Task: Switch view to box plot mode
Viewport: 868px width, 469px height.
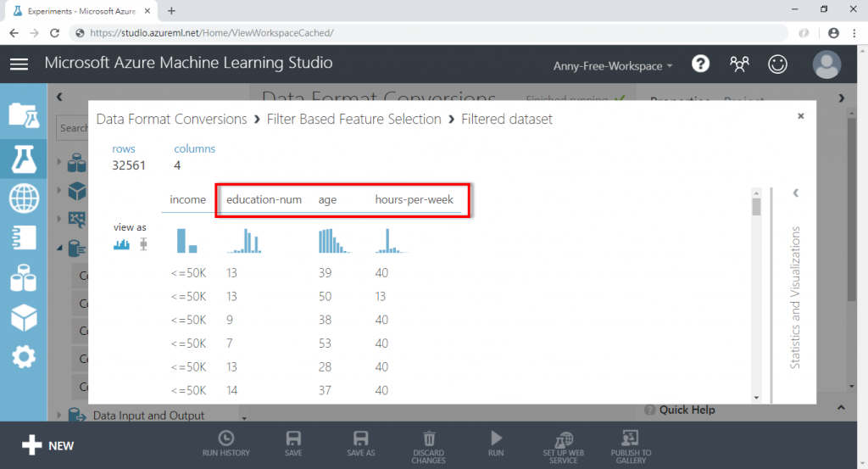Action: point(143,244)
